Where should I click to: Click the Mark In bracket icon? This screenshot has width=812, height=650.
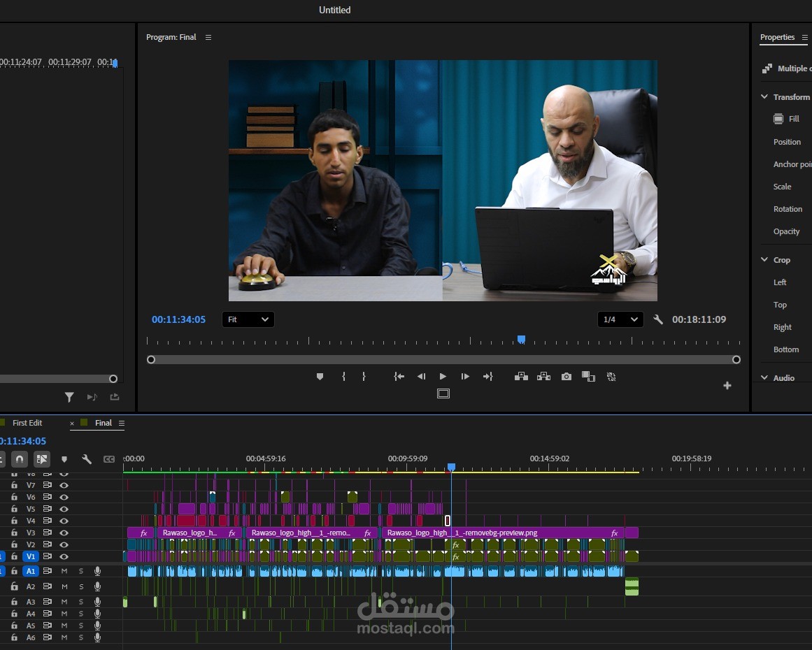pos(343,377)
